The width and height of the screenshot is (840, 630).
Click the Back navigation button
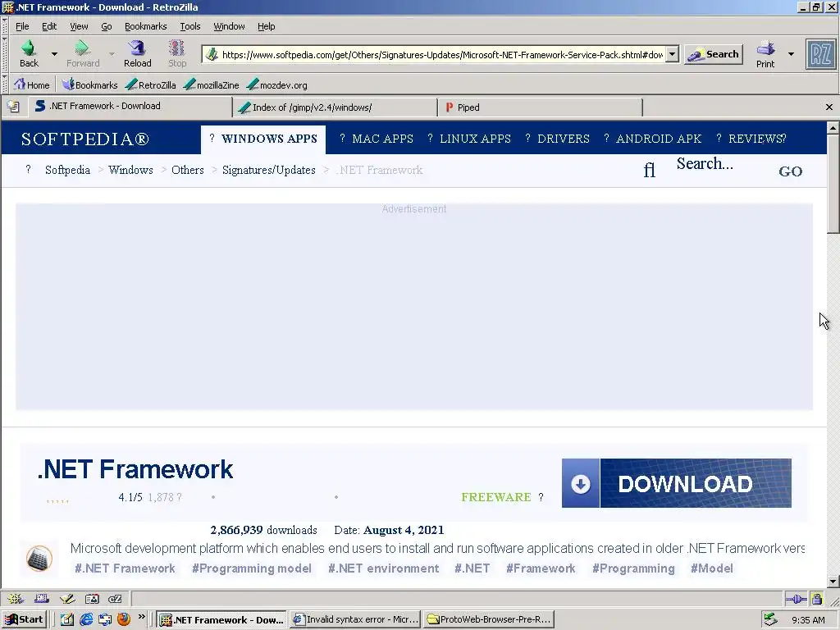(x=29, y=53)
